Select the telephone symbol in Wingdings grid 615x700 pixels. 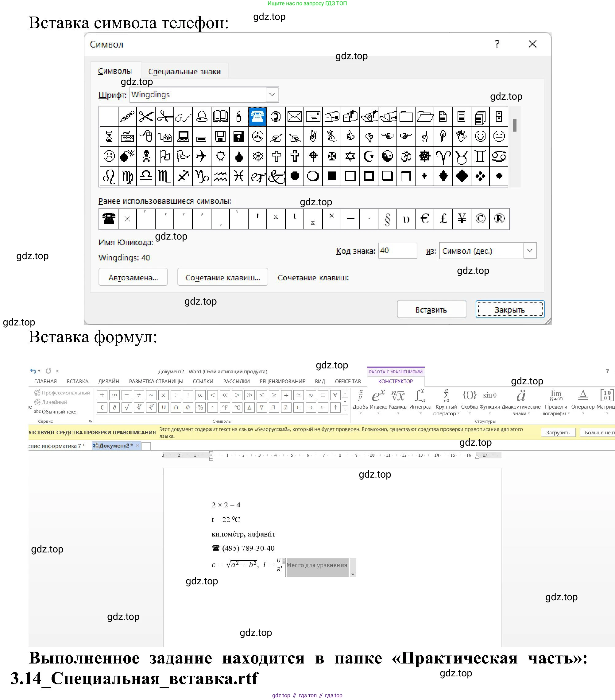[x=257, y=117]
